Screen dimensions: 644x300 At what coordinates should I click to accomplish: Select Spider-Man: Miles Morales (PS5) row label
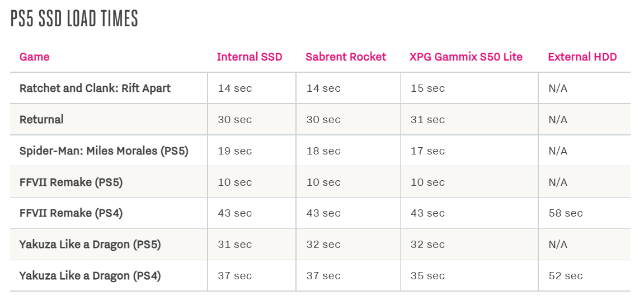coord(104,151)
